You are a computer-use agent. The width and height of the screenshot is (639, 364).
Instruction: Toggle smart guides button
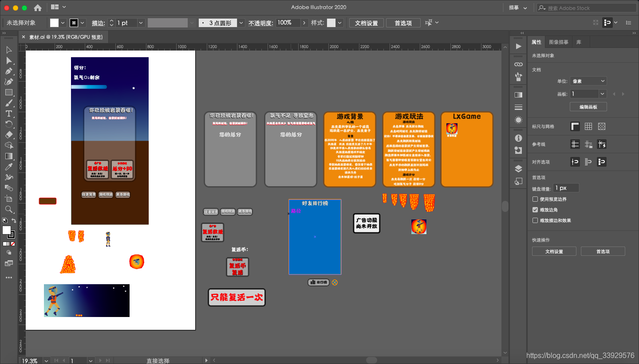(x=602, y=144)
